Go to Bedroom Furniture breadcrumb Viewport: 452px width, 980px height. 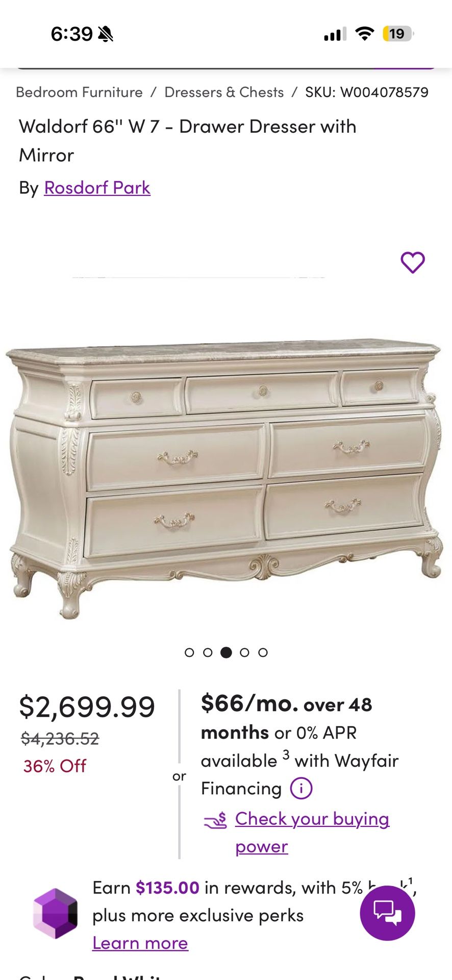[79, 92]
